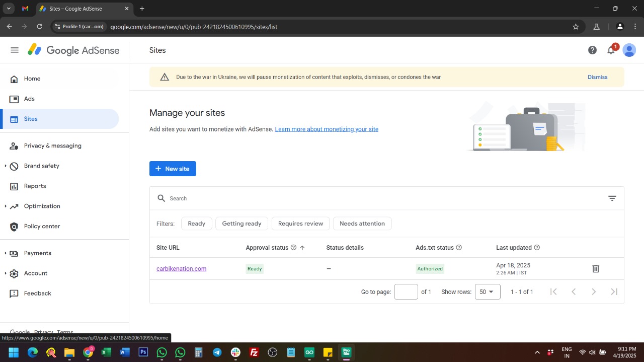Go to the last page of results
Viewport: 644px width, 362px height.
click(x=614, y=292)
